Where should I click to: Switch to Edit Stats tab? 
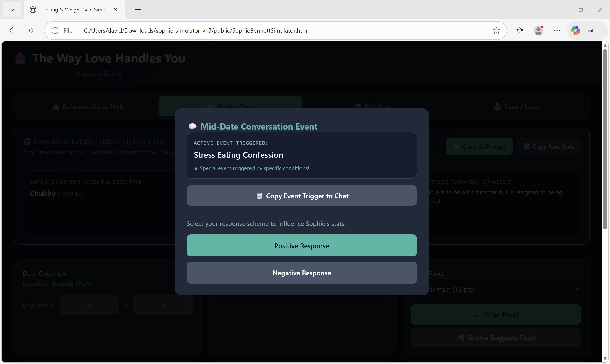[374, 106]
